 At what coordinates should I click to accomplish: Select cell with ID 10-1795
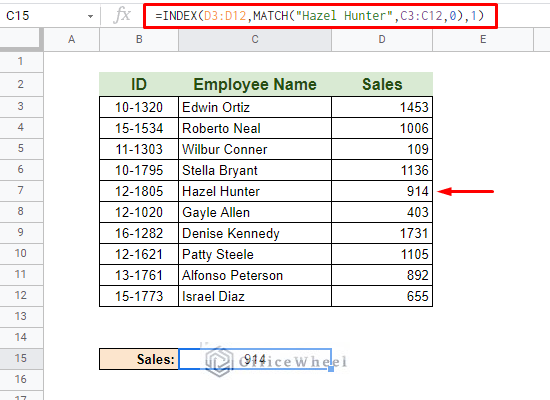pyautogui.click(x=139, y=170)
